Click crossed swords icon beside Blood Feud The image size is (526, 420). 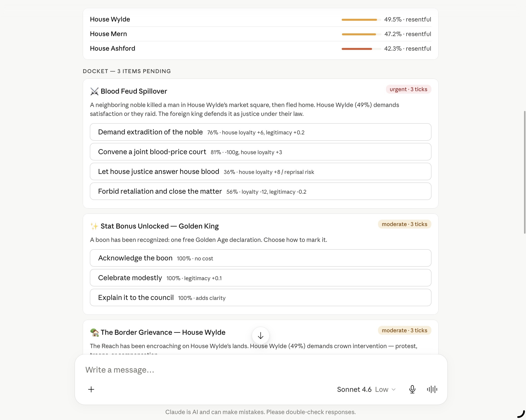click(94, 91)
